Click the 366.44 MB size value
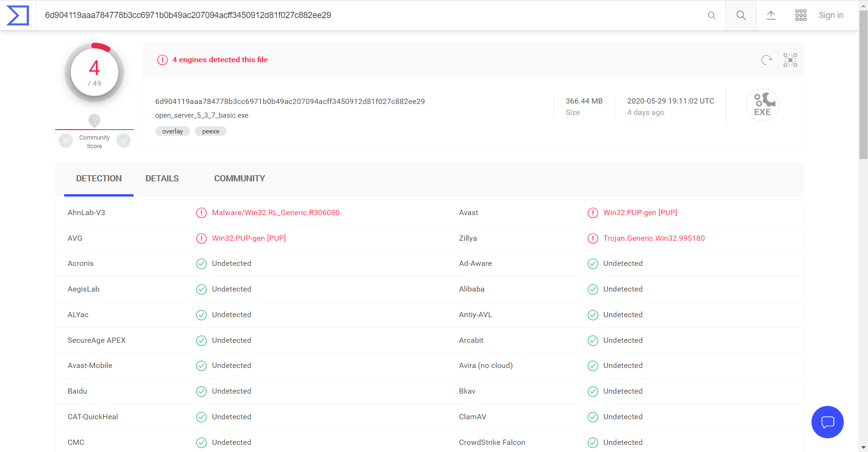 (584, 101)
